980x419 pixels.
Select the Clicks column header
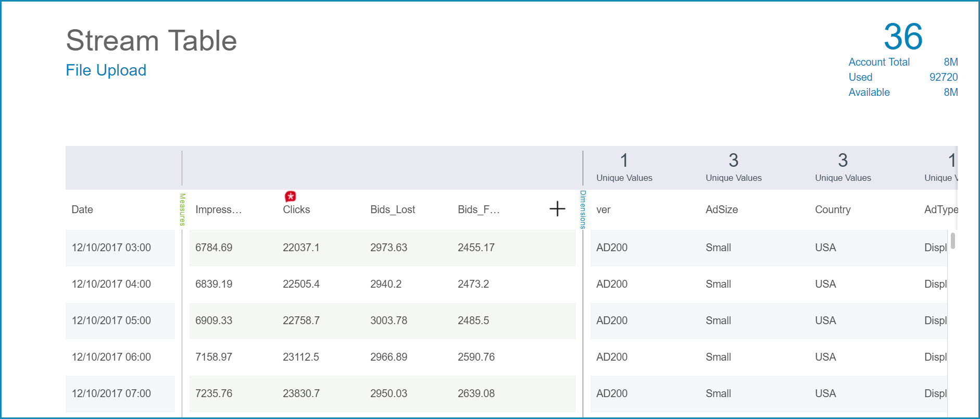[x=296, y=210]
